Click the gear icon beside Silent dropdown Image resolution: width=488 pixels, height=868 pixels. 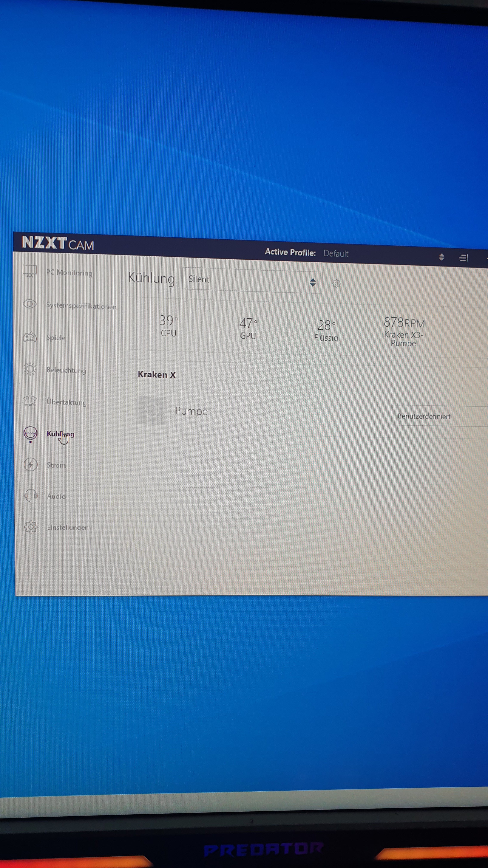pos(336,283)
